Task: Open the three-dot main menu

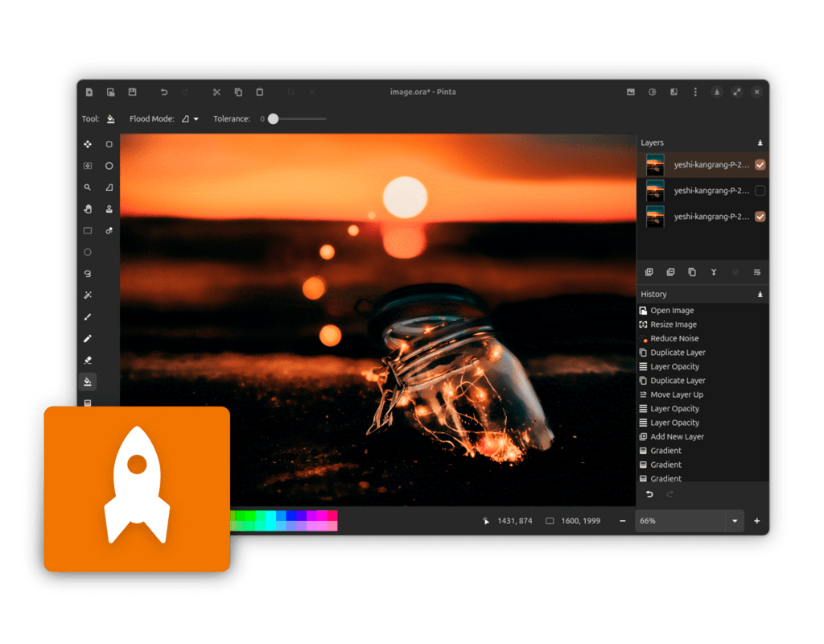Action: 695,93
